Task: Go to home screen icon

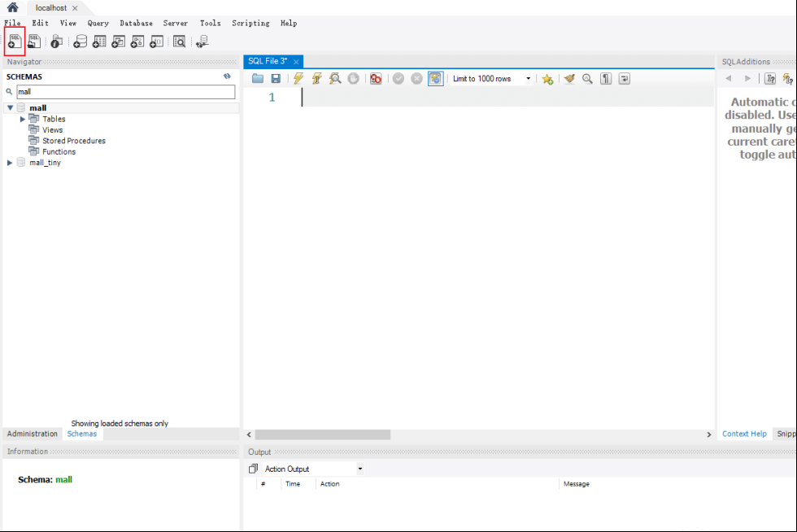Action: click(13, 7)
